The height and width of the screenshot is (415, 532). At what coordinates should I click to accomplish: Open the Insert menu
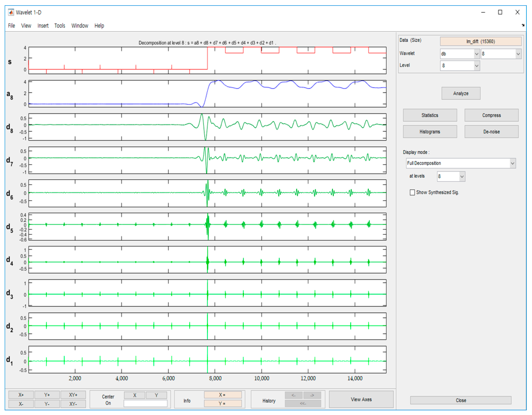point(43,26)
